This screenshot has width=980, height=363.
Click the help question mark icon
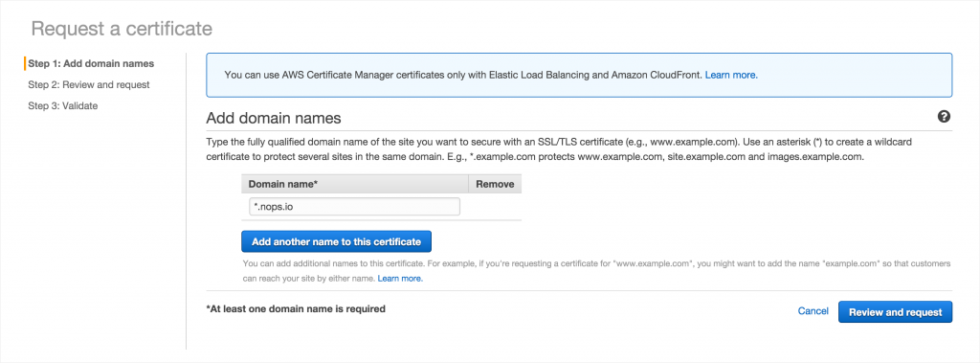[x=944, y=117]
